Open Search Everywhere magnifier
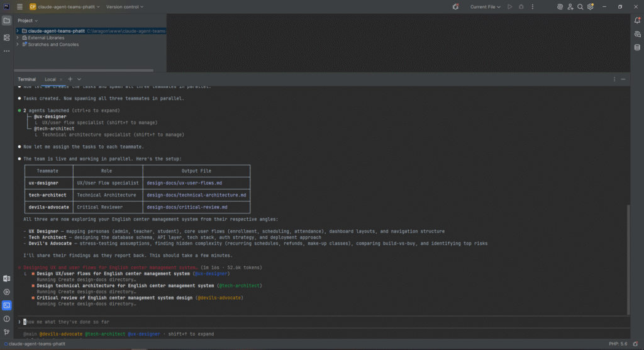The image size is (644, 350). tap(580, 7)
